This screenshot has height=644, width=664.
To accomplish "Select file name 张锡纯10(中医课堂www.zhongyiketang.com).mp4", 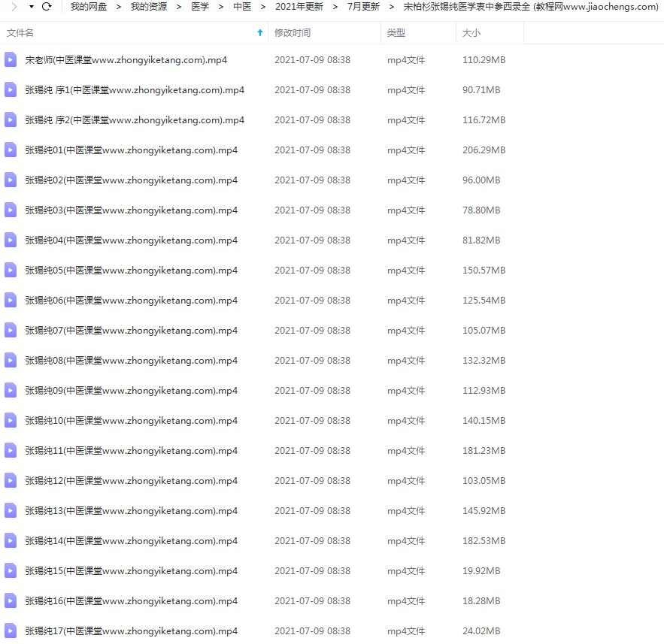I will pyautogui.click(x=132, y=421).
